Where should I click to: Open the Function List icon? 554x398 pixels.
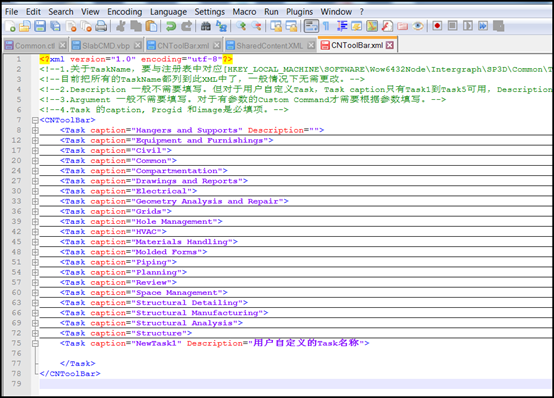click(x=387, y=26)
